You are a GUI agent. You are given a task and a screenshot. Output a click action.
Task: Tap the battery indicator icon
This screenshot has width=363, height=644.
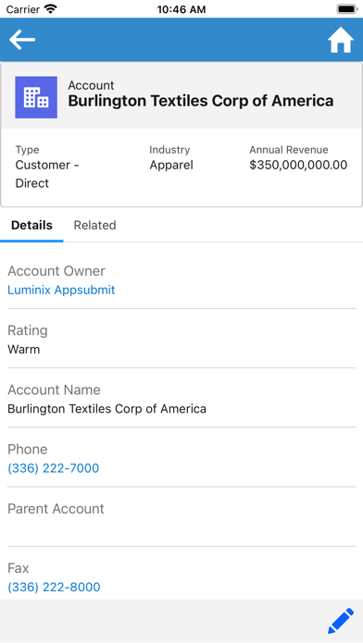point(347,9)
